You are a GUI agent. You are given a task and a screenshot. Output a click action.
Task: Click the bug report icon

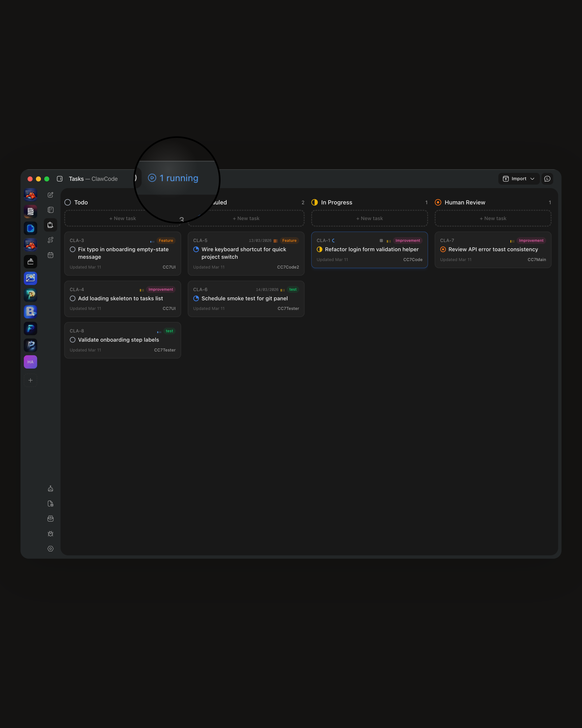tap(51, 534)
